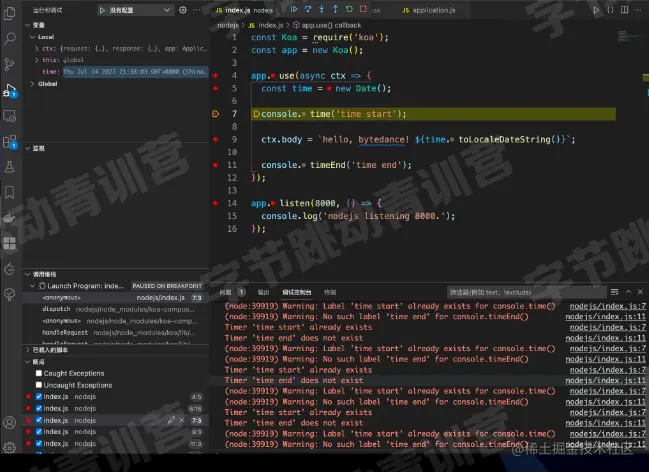Open the Accounts menu in activity bar
Image resolution: width=649 pixels, height=472 pixels.
[x=9, y=422]
